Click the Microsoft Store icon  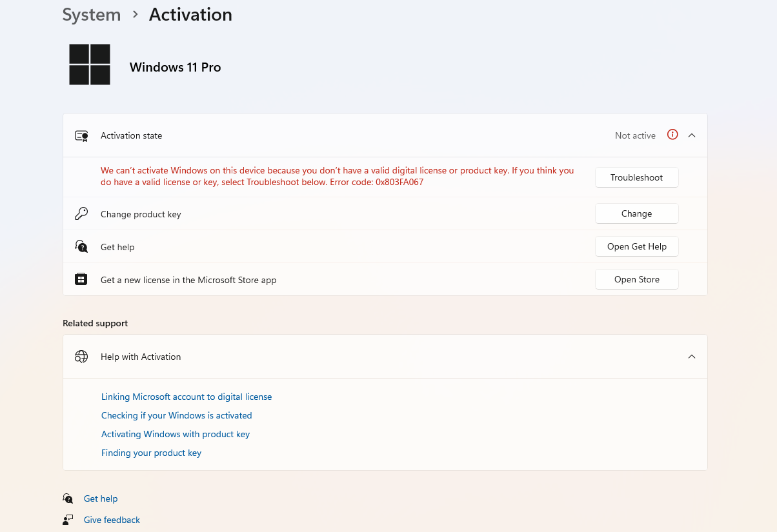[x=81, y=279]
